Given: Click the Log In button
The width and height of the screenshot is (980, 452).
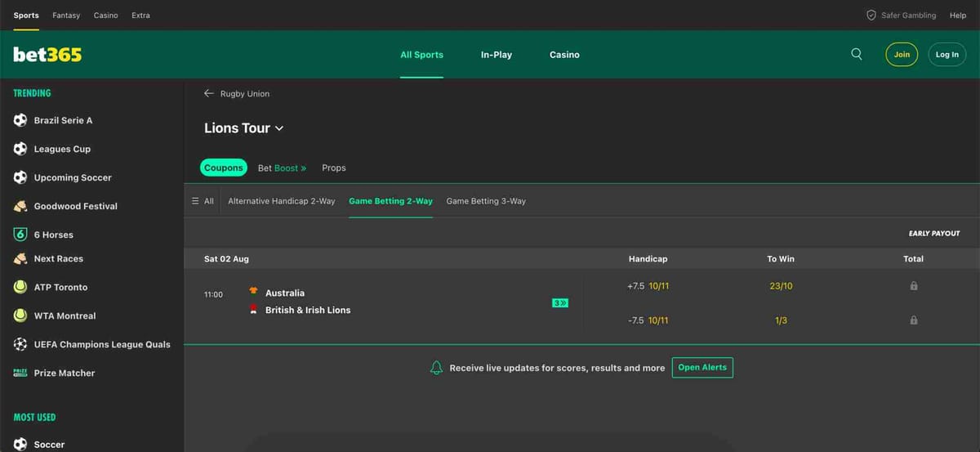Looking at the screenshot, I should (947, 55).
